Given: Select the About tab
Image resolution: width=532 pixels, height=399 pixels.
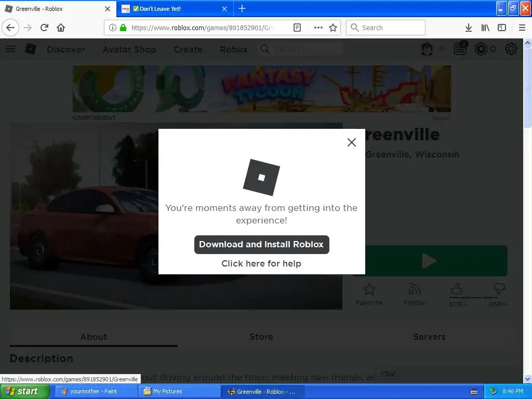Looking at the screenshot, I should click(94, 337).
